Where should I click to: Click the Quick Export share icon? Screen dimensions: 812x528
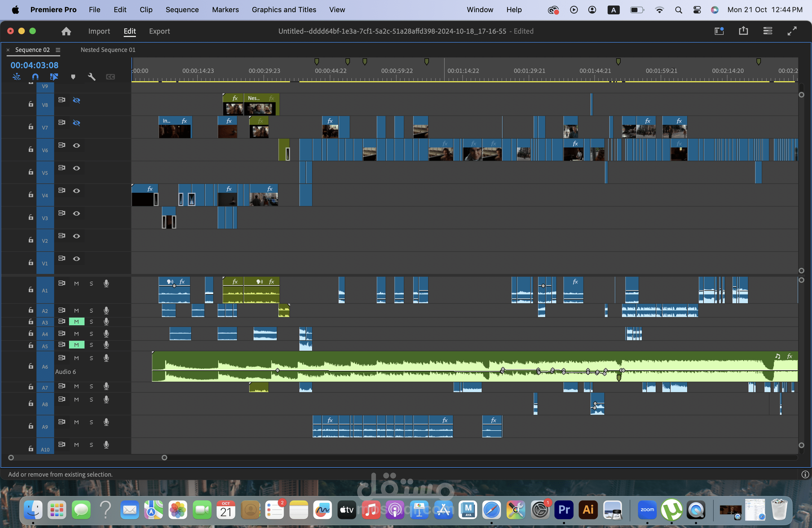[744, 31]
